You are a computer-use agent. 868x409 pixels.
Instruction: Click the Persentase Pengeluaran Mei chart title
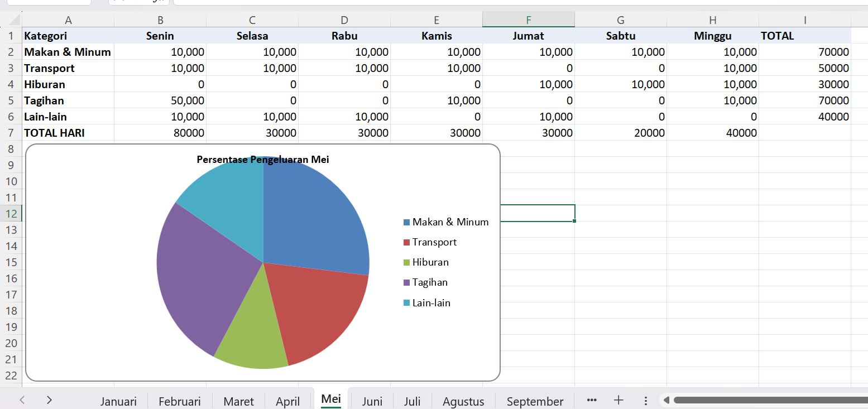click(x=262, y=159)
